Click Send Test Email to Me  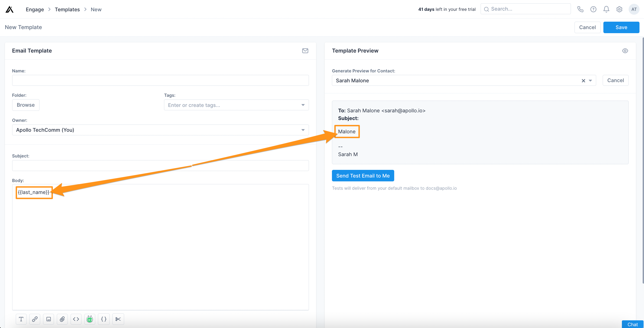[363, 176]
